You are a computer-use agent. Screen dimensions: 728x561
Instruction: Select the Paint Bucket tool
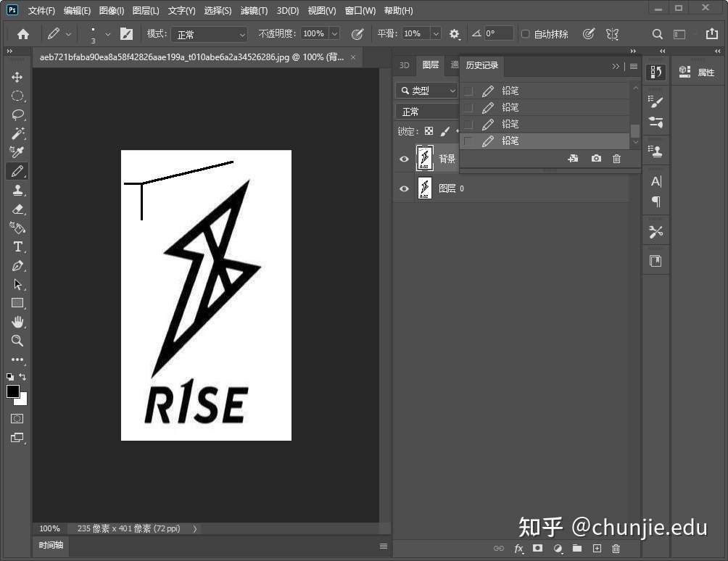pyautogui.click(x=17, y=228)
